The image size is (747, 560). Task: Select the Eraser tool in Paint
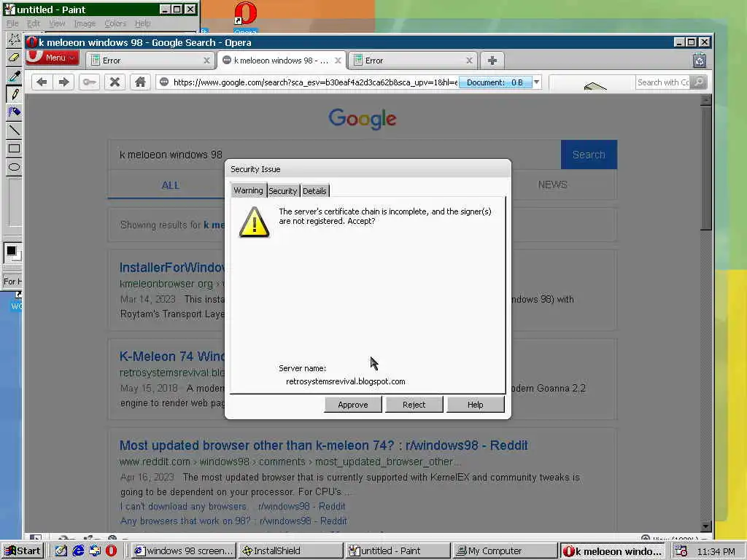(x=14, y=57)
